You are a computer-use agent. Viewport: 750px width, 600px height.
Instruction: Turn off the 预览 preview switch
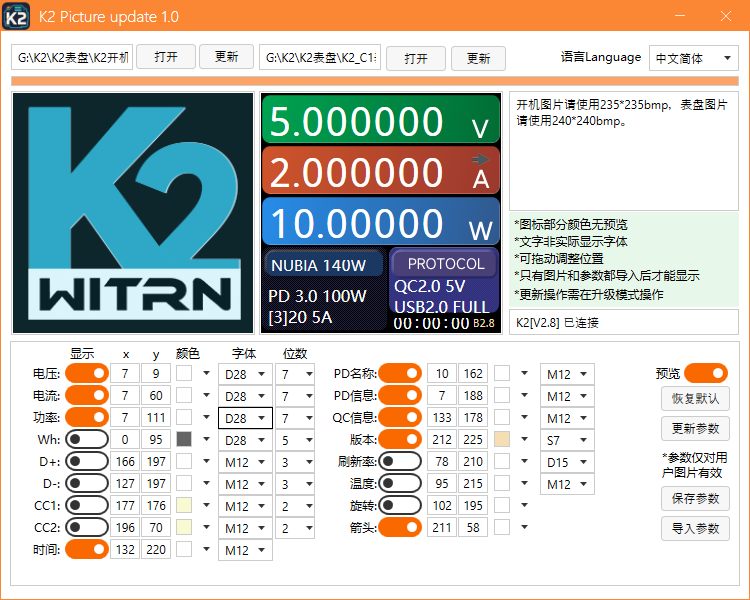coord(706,373)
